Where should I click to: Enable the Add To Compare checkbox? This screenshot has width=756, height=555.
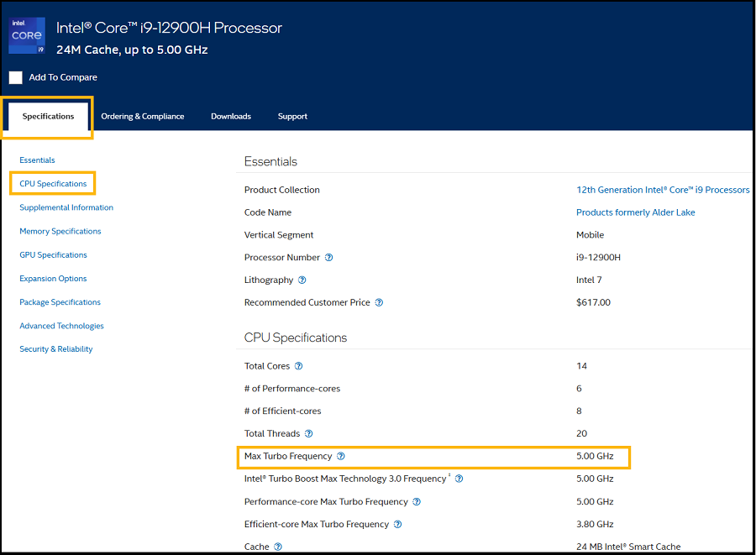coord(16,78)
